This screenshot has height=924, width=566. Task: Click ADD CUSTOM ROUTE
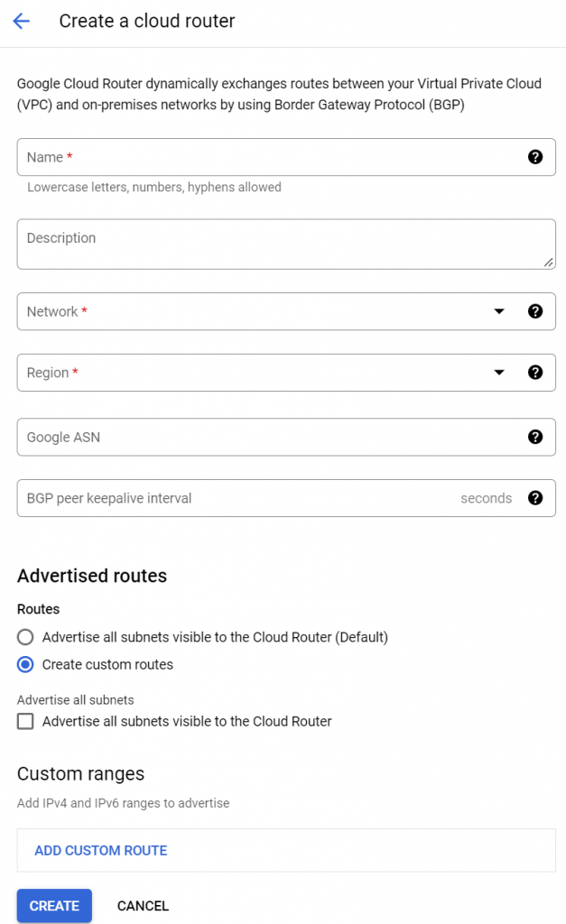coord(101,850)
